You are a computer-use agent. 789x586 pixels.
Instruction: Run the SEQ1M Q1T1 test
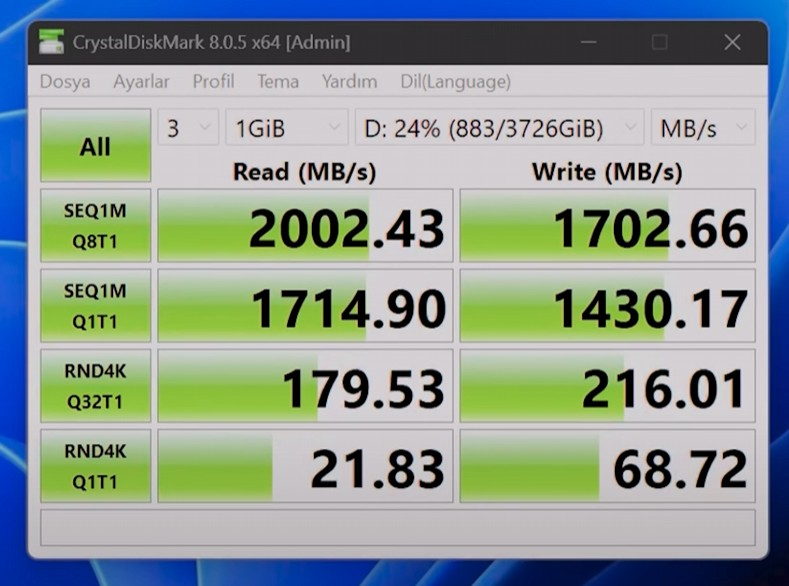coord(96,306)
